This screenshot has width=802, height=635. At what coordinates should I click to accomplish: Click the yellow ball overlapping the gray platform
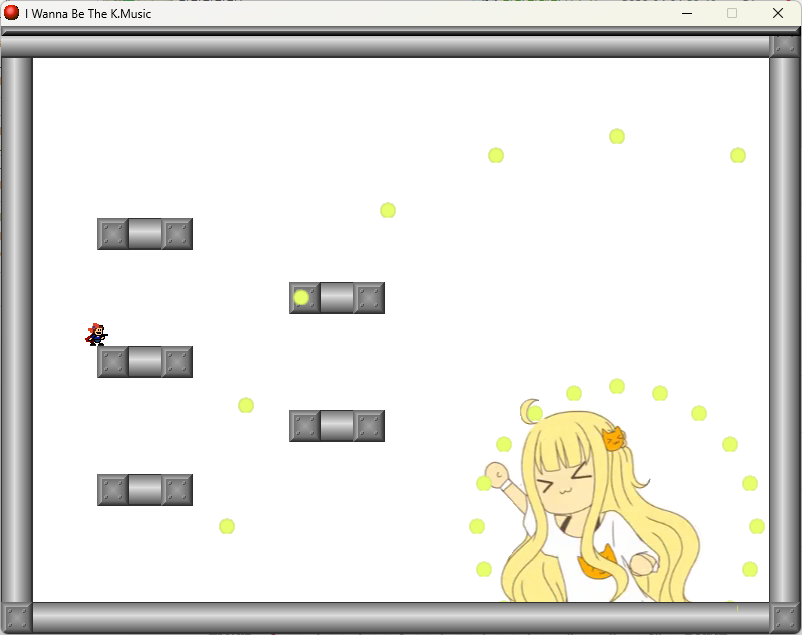click(301, 297)
